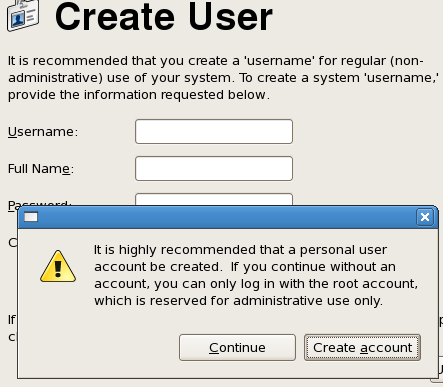Click the partially hidden Password field
443x387 pixels.
click(x=214, y=199)
